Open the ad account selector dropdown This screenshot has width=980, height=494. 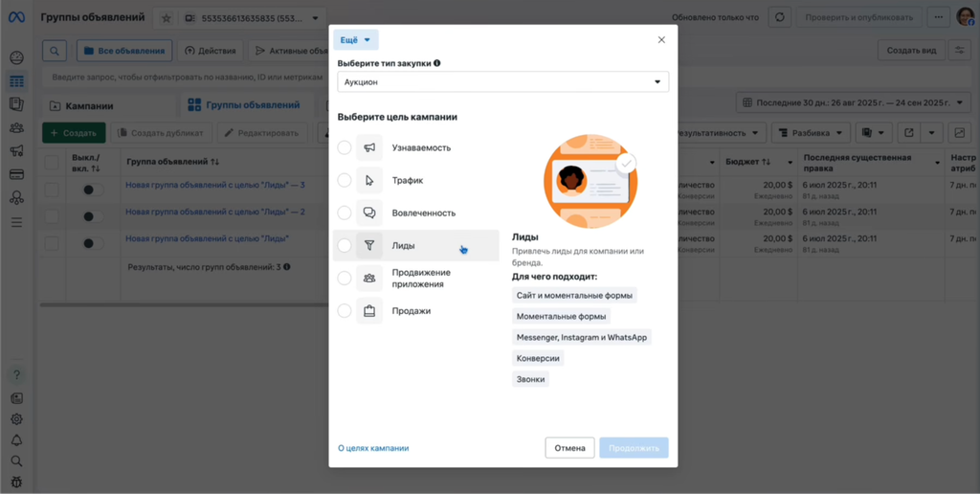(253, 18)
